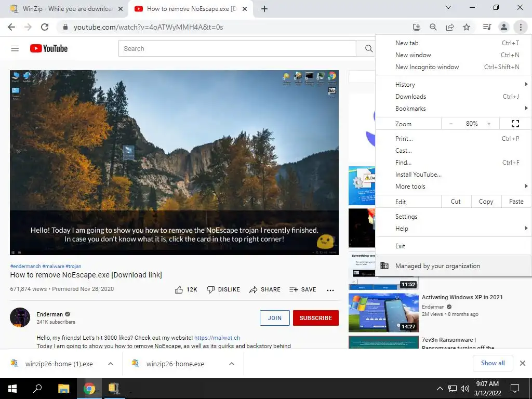This screenshot has height=399, width=532.
Task: Open Windows taskbar search
Action: tap(37, 389)
